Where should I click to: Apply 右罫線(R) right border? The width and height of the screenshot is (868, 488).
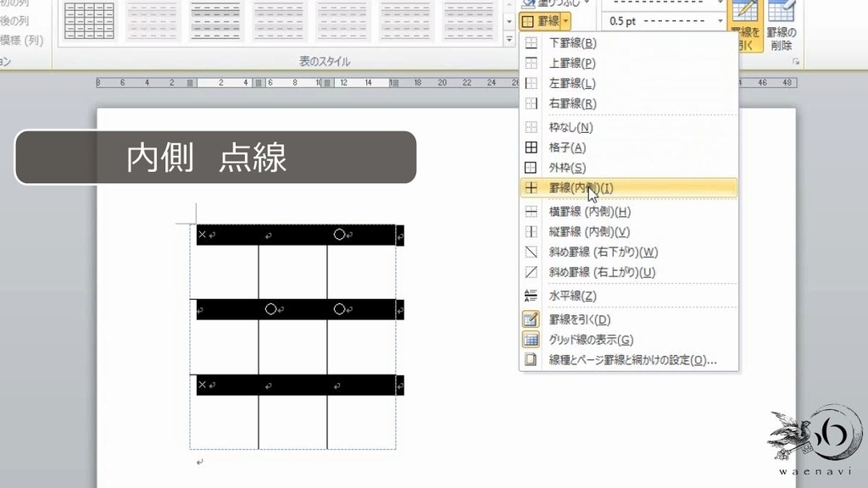coord(629,103)
